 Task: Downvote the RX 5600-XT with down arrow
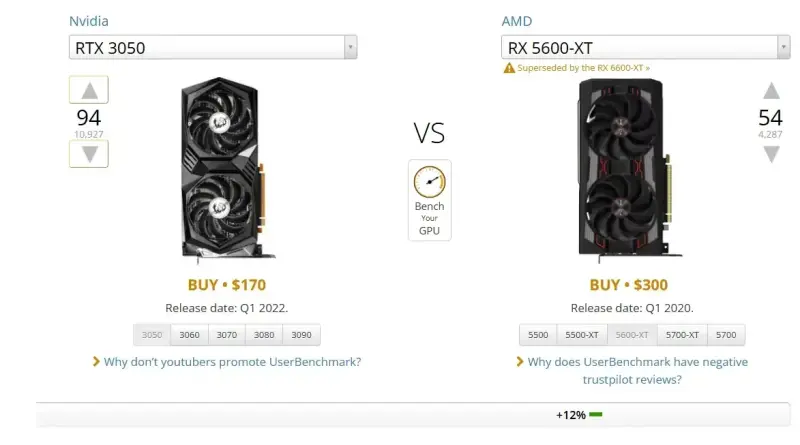771,154
